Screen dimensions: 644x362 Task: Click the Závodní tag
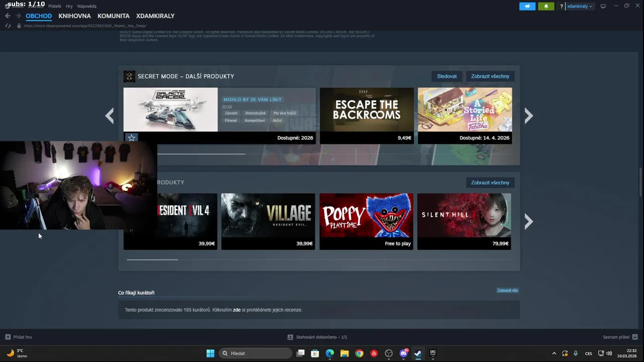coord(231,113)
